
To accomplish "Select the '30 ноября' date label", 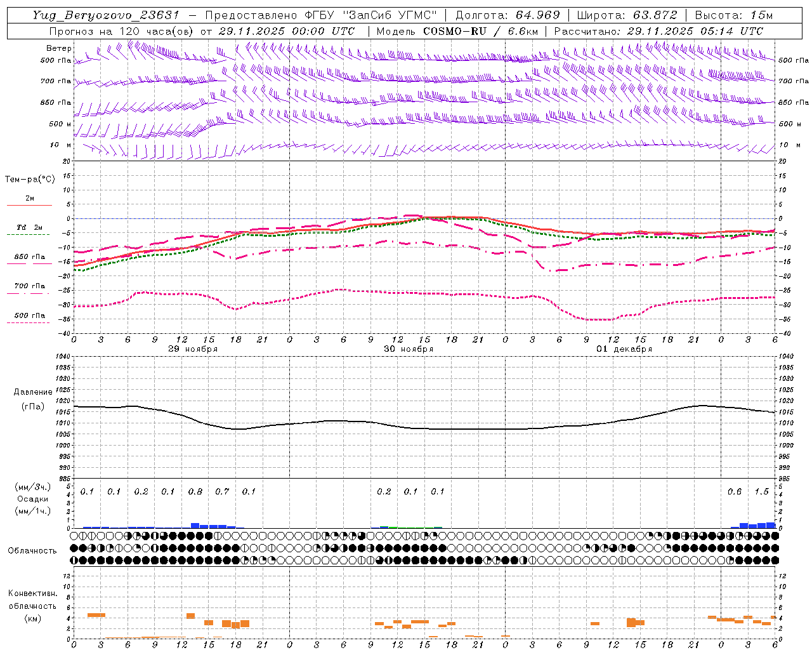I will 409,349.
